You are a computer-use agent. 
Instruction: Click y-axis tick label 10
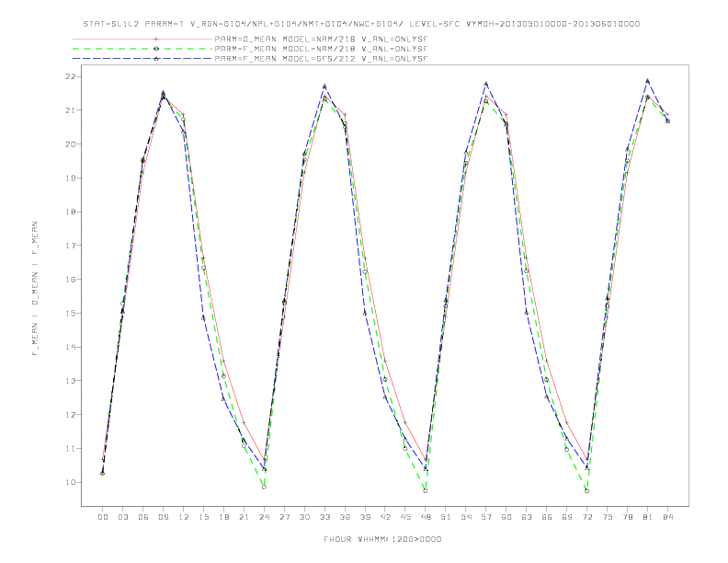coord(71,482)
